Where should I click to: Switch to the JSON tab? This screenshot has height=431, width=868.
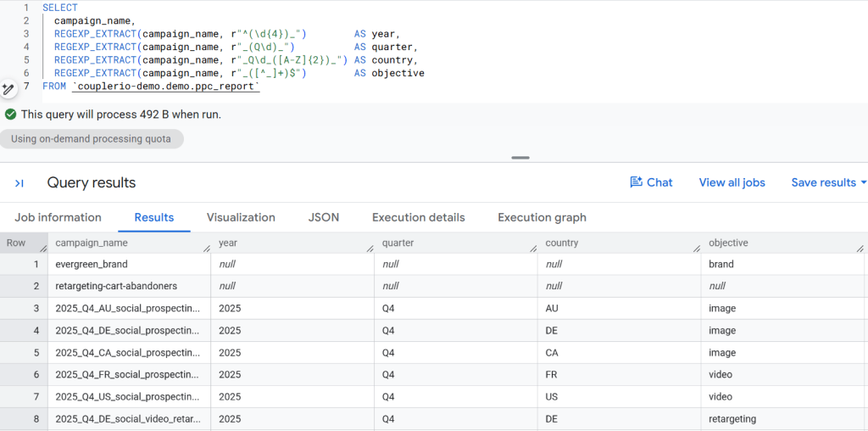coord(324,218)
